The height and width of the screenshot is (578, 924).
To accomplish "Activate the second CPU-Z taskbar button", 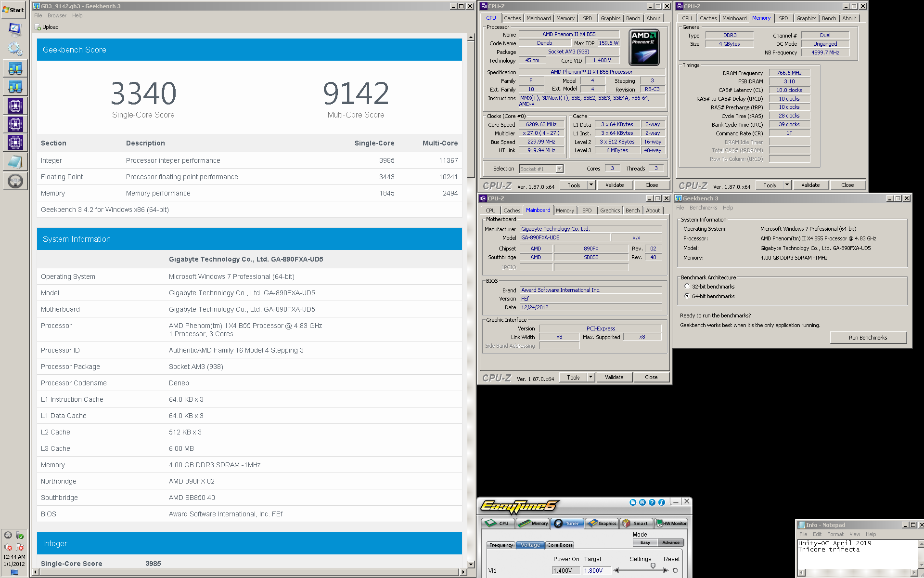I will coord(15,125).
